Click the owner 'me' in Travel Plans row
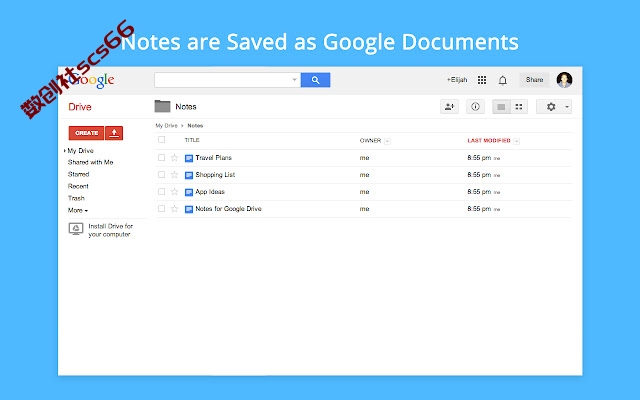The width and height of the screenshot is (640, 400). [364, 158]
